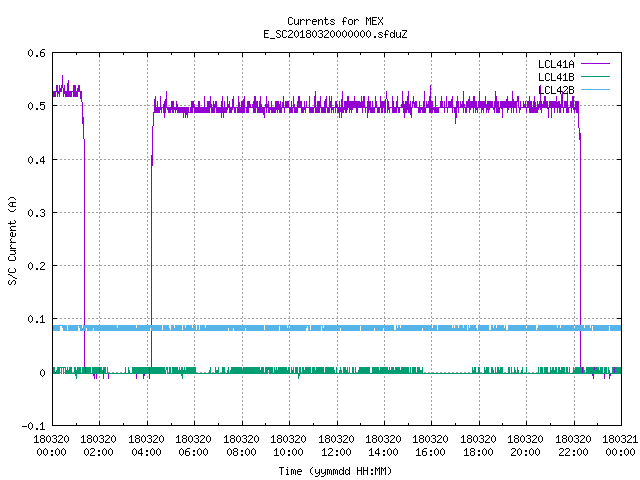Click the 180320 12:00 x-axis tick label
The height and width of the screenshot is (480, 640).
click(336, 446)
